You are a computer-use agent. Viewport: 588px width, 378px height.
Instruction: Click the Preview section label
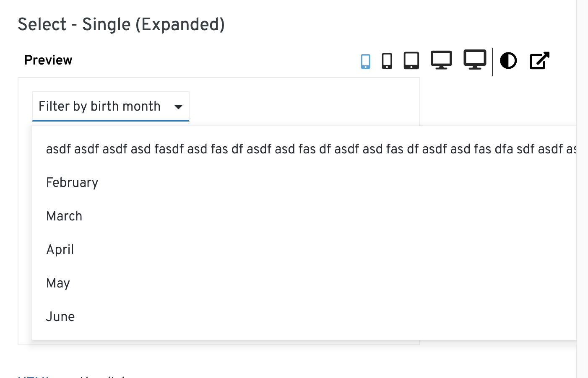[48, 60]
